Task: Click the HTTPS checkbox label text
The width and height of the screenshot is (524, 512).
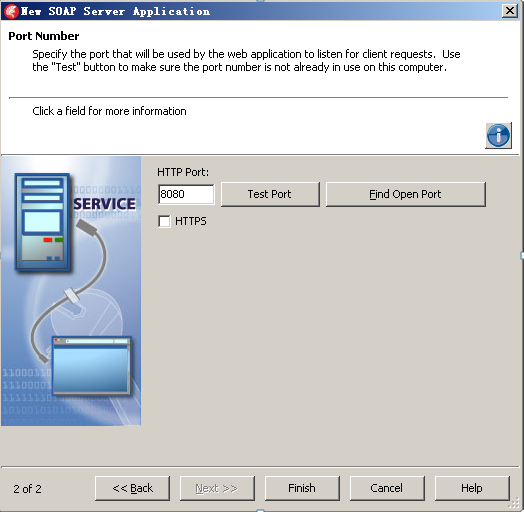Action: (x=191, y=221)
